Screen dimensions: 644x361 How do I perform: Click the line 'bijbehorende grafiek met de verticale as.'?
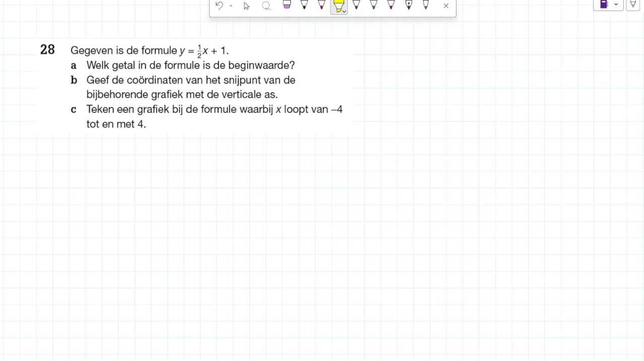coord(182,95)
